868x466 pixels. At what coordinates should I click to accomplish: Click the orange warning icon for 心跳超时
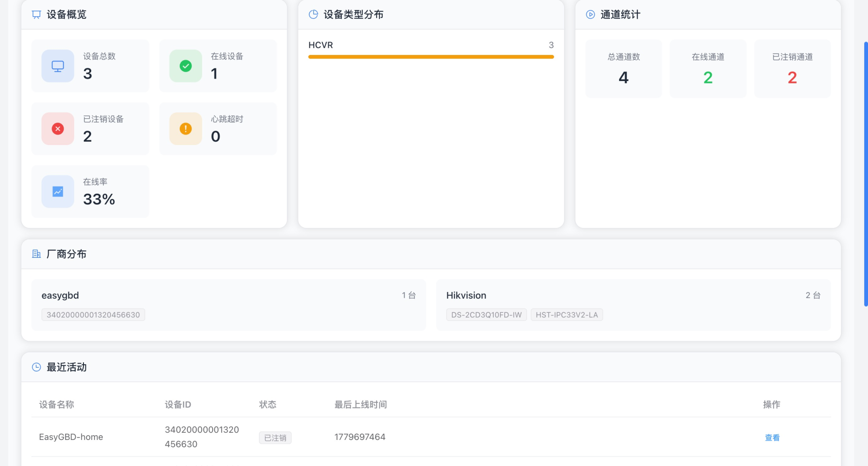[x=186, y=129]
